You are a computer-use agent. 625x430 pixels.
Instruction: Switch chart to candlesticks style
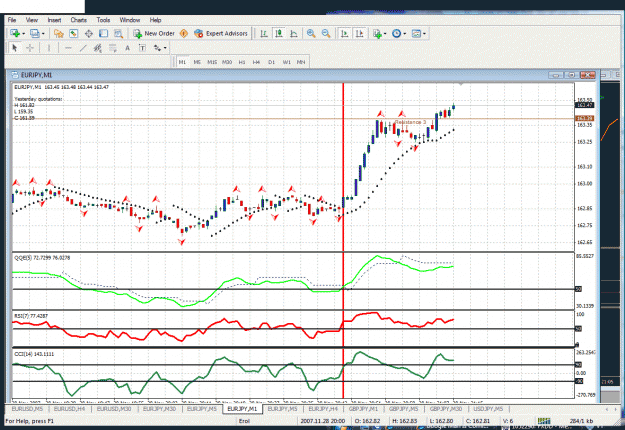point(279,33)
